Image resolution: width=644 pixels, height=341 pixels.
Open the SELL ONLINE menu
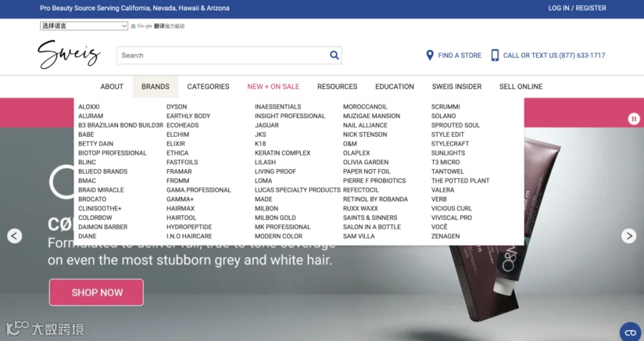click(521, 87)
